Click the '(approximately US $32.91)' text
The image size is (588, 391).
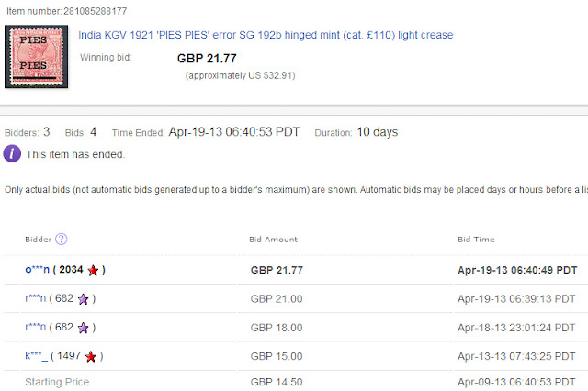click(x=240, y=75)
